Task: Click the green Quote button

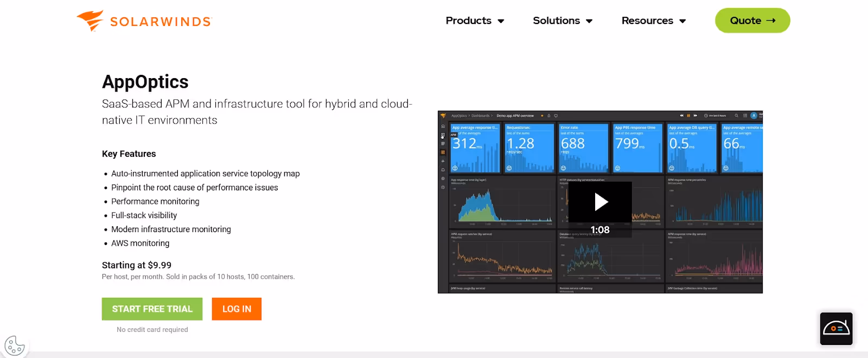Action: [x=752, y=21]
